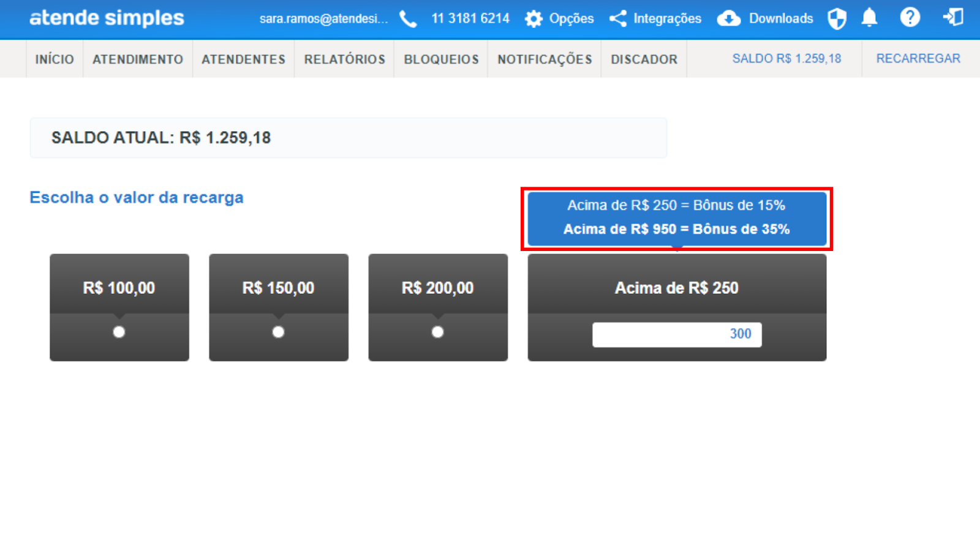Select the R$ 200,00 radio option
The width and height of the screenshot is (980, 551).
point(437,332)
